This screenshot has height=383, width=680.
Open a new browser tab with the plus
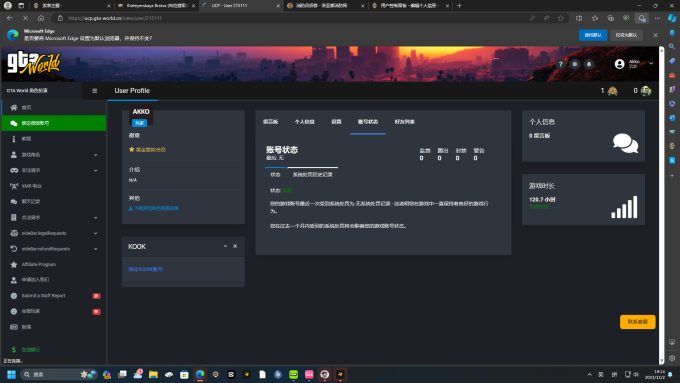(x=459, y=6)
